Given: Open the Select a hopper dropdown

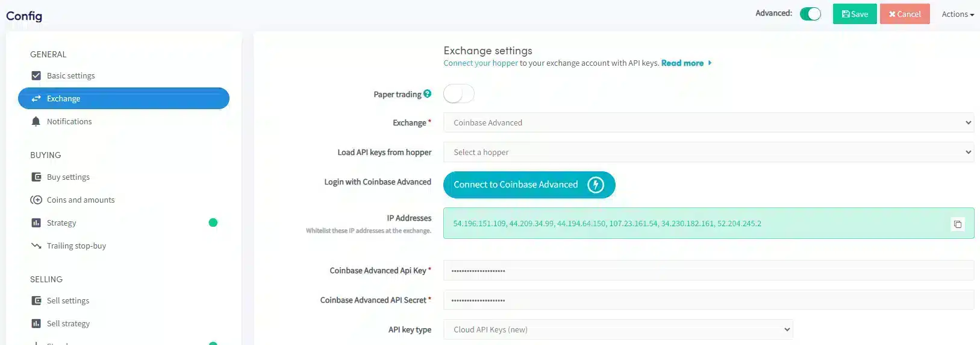Looking at the screenshot, I should pyautogui.click(x=709, y=152).
